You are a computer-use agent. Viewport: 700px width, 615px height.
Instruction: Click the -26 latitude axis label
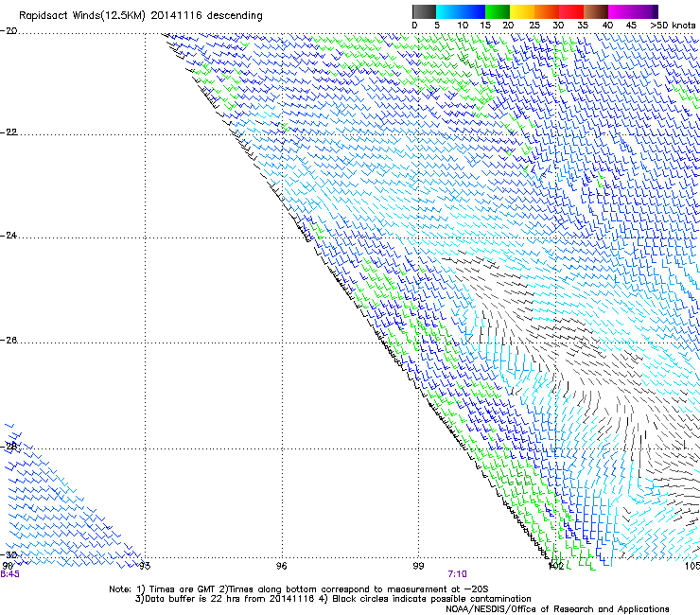pos(9,341)
